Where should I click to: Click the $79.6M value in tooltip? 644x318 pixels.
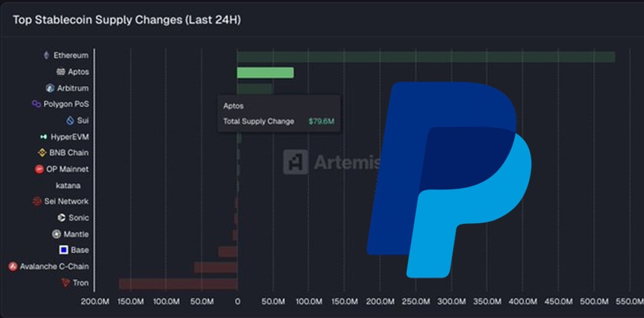click(x=321, y=121)
